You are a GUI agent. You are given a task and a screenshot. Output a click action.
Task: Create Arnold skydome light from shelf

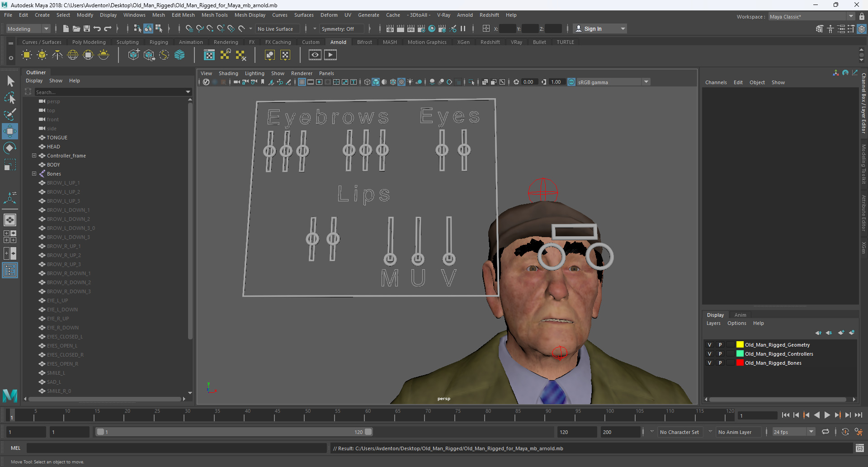point(73,55)
